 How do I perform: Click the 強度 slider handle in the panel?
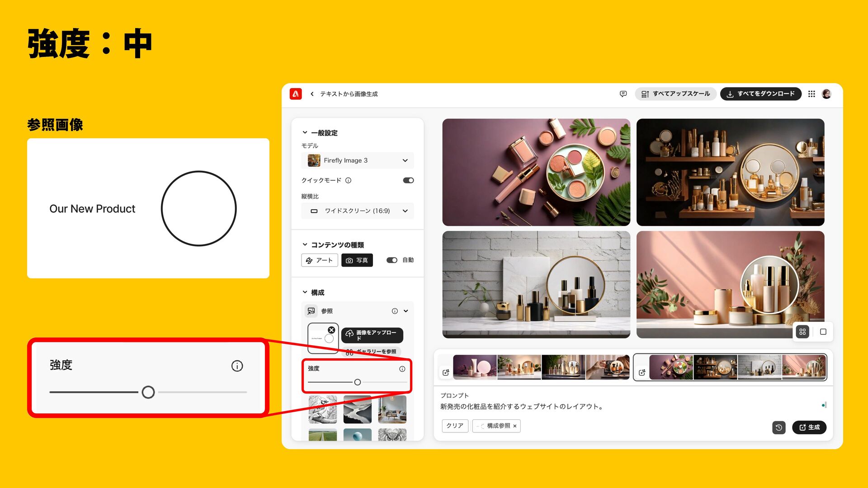357,382
